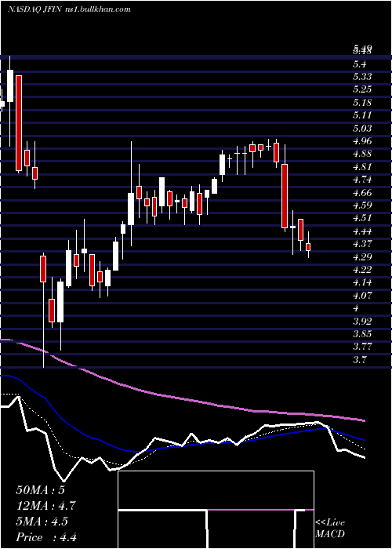Image resolution: width=392 pixels, height=549 pixels.
Task: Click the 4.37 price axis label
Action: pos(362,244)
